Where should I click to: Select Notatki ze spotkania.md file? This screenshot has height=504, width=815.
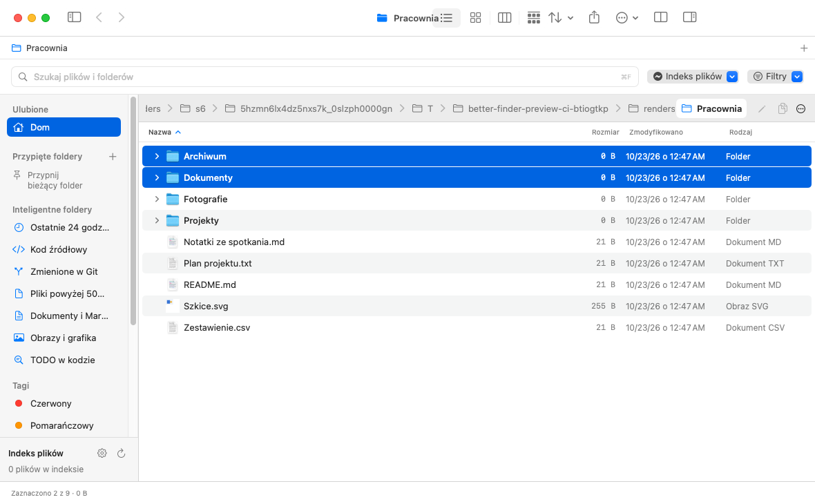click(x=477, y=242)
